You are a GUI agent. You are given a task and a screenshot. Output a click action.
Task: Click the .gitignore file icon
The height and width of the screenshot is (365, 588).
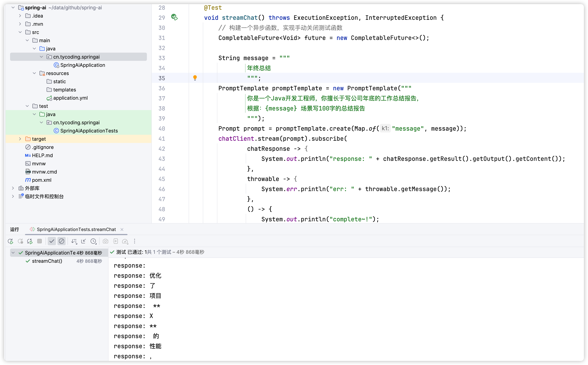pyautogui.click(x=28, y=147)
